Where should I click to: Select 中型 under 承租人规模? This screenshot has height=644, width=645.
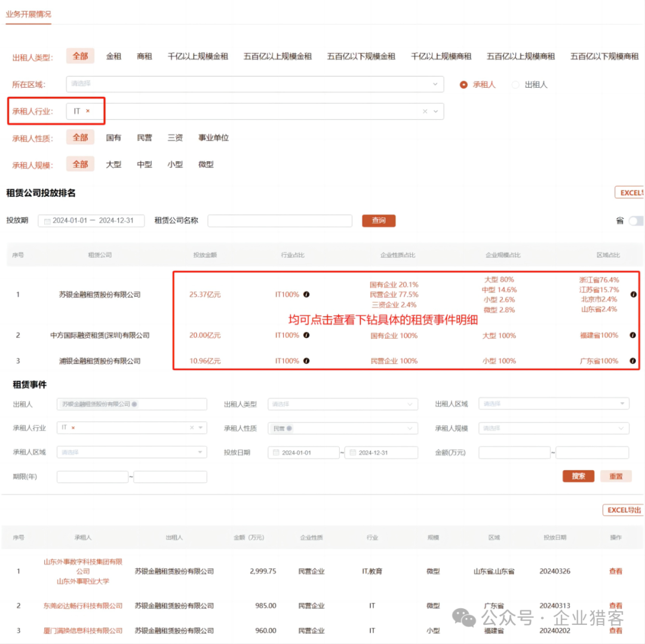click(145, 164)
